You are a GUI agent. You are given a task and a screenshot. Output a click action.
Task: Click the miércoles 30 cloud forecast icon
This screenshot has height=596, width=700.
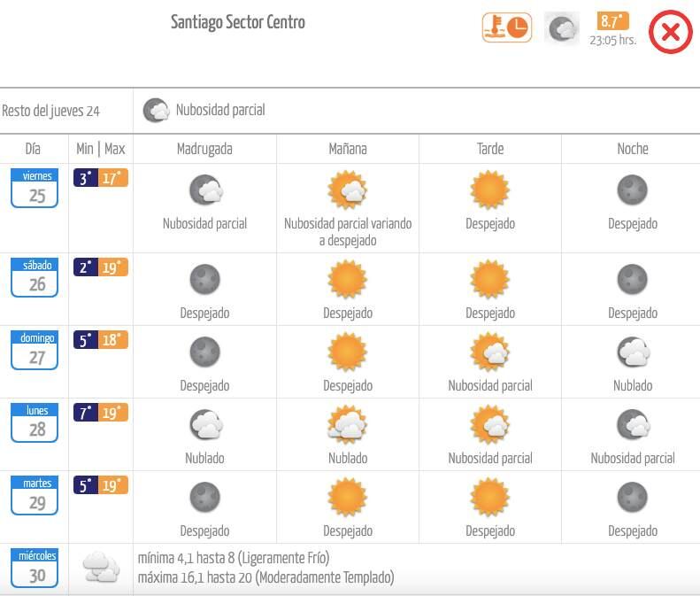click(100, 568)
